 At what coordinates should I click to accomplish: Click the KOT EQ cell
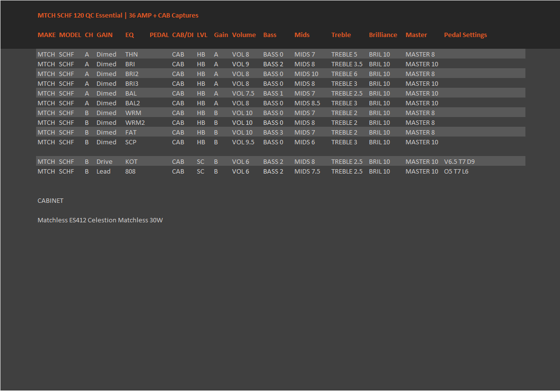coord(131,162)
